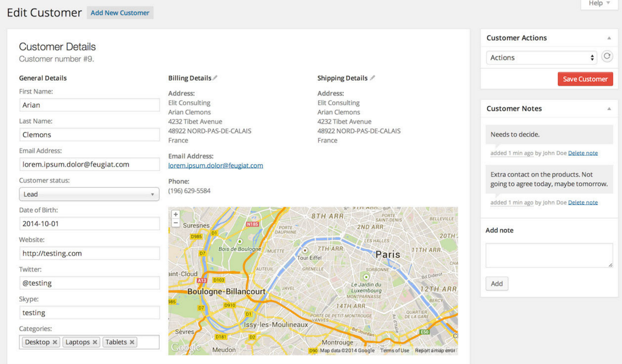Remove the Tablets category tag

132,342
